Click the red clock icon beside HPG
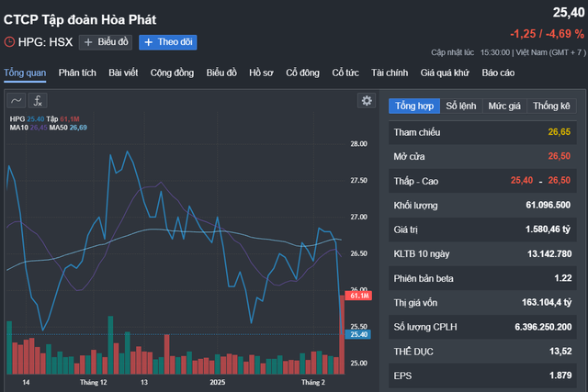The height and width of the screenshot is (392, 588). tap(10, 41)
